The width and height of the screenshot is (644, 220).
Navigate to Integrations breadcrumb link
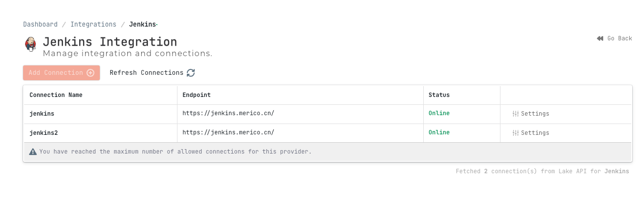pyautogui.click(x=93, y=24)
